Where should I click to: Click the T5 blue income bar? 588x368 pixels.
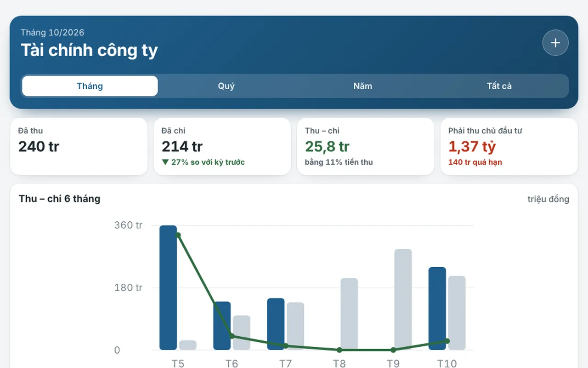click(168, 287)
